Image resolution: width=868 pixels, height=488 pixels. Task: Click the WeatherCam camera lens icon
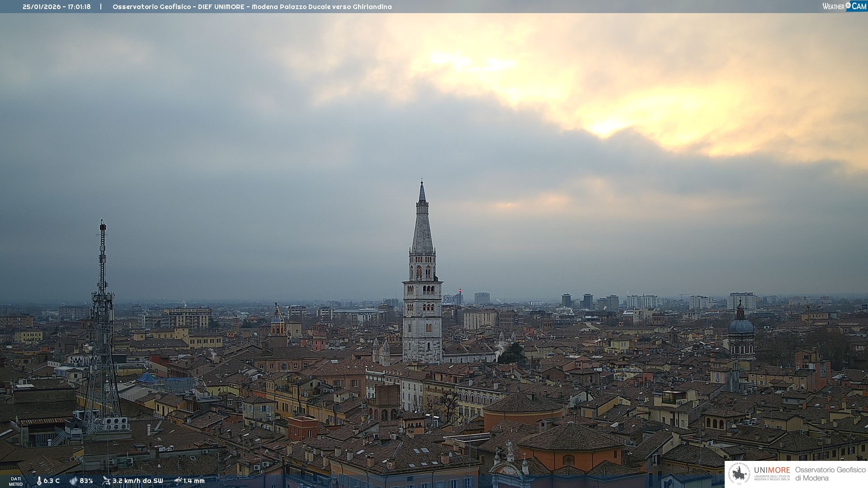click(x=848, y=5)
